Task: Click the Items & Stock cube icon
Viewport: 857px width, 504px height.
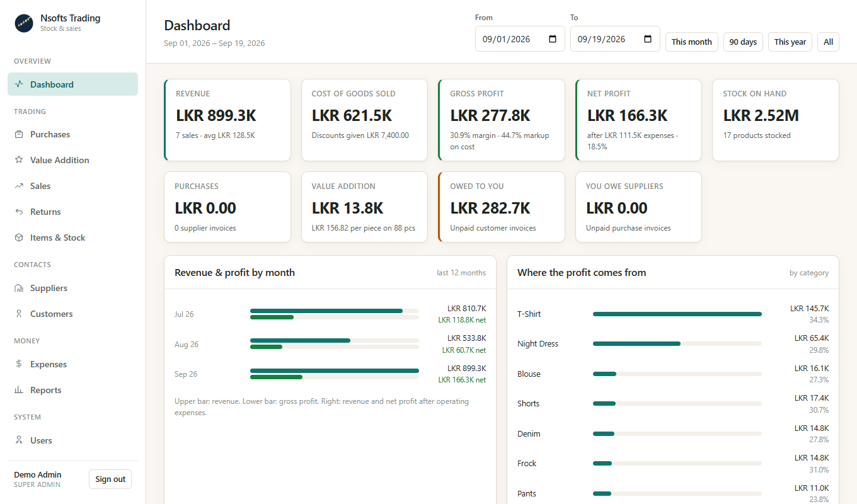Action: pos(19,238)
